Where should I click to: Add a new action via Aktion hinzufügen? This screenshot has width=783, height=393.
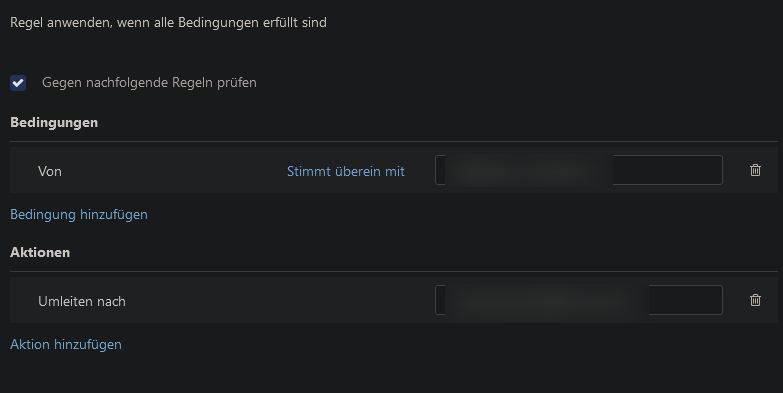click(66, 344)
